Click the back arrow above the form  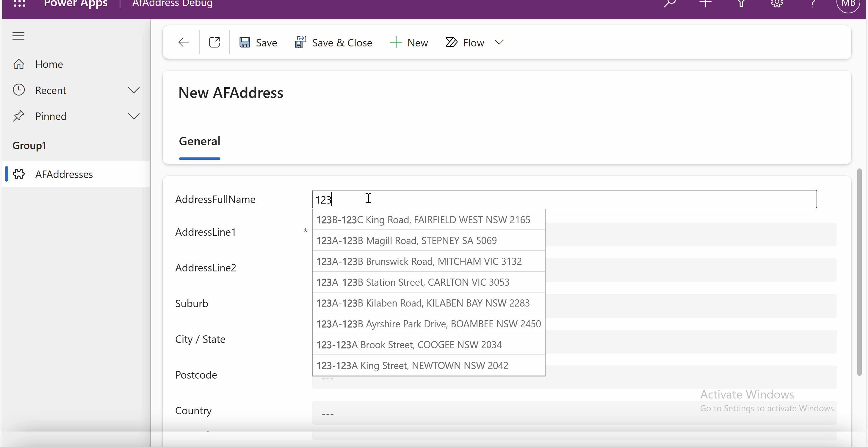[x=183, y=42]
